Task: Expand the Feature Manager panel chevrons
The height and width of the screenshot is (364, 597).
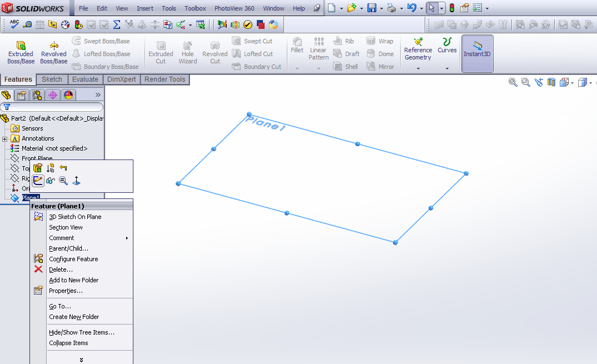Action: tap(98, 95)
